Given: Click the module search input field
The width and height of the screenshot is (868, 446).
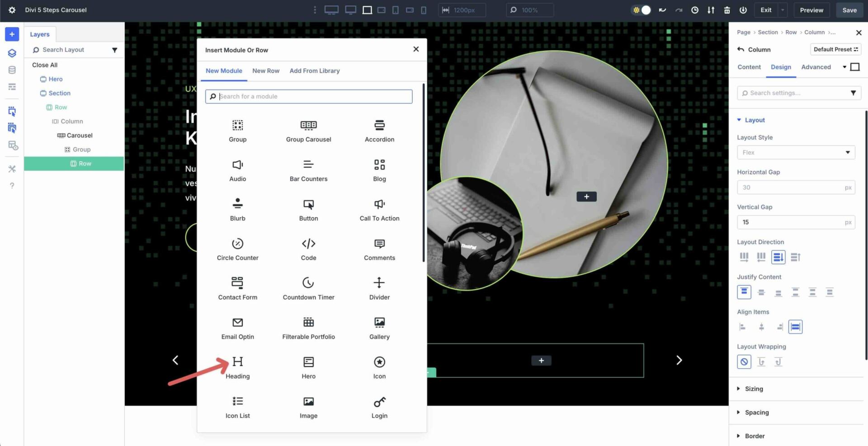Looking at the screenshot, I should click(309, 96).
